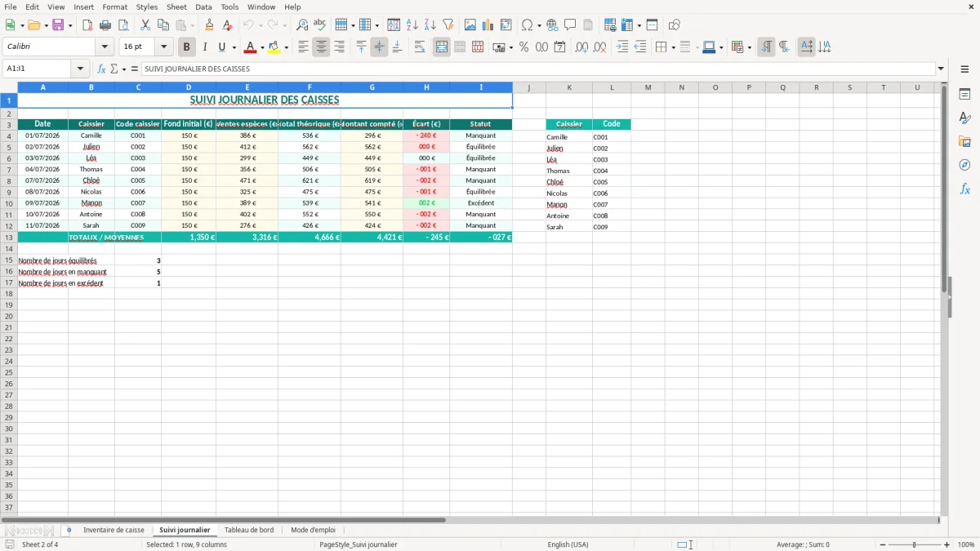Click the formula input line
Viewport: 980px width, 551px height.
(538, 69)
